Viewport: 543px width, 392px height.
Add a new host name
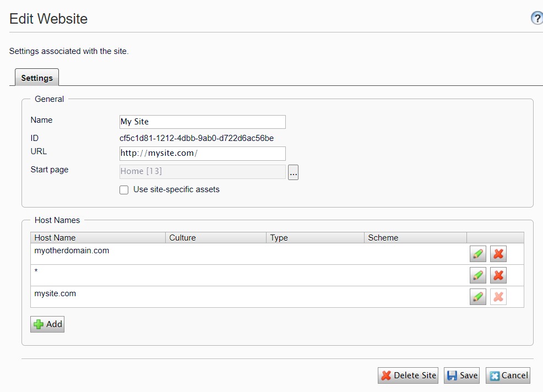pos(47,324)
